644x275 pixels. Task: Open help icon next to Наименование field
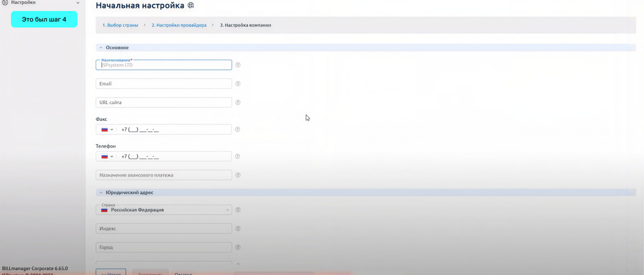tap(238, 65)
